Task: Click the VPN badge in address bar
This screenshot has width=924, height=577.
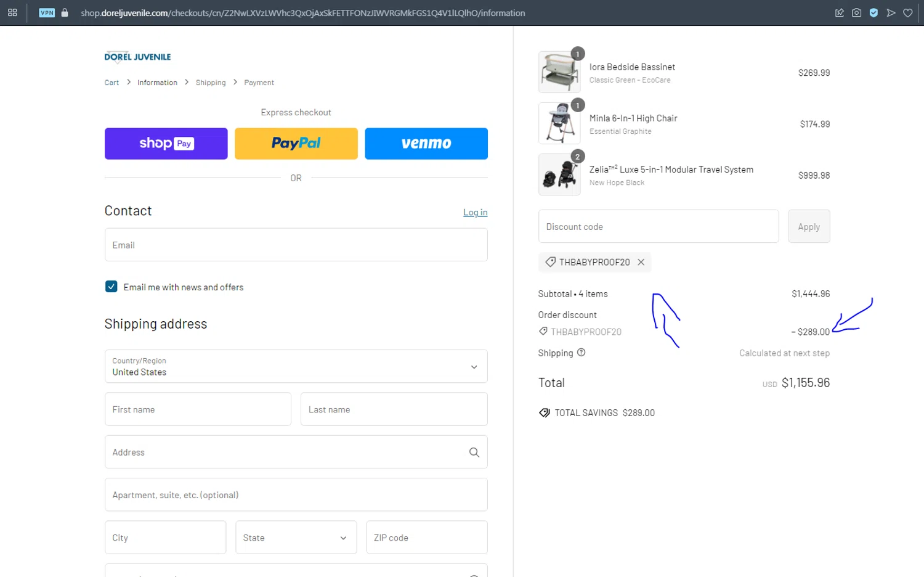Action: [47, 12]
